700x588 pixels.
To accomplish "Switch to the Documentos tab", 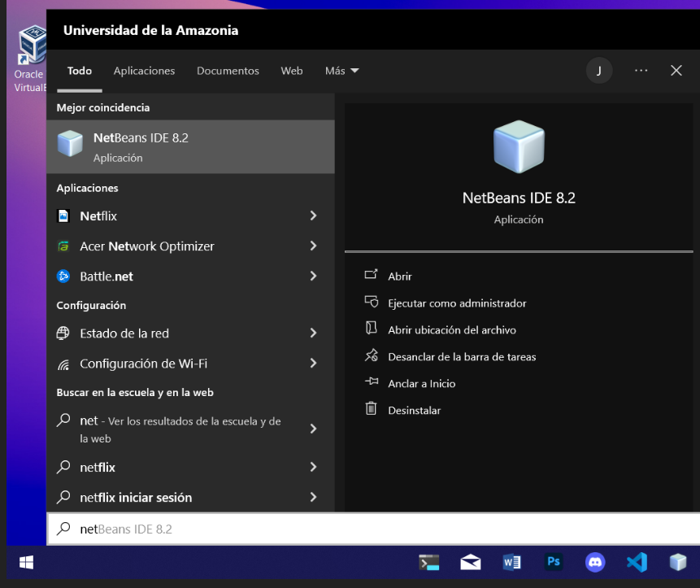I will point(228,71).
